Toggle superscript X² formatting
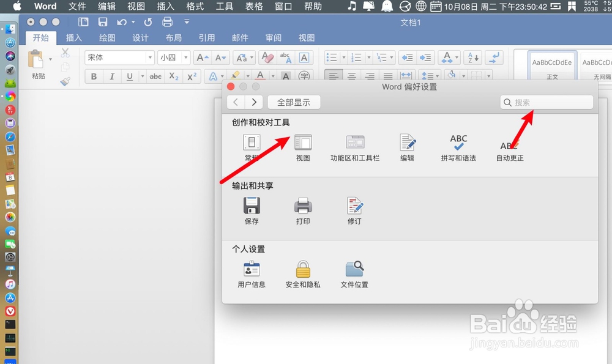 tap(192, 76)
